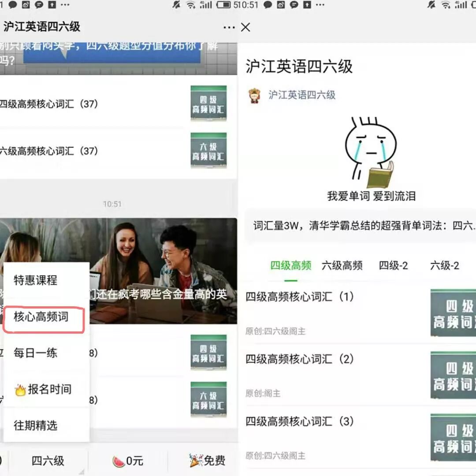Open lower thumbnail 六级高频词汇 below featured photo

[x=208, y=399]
